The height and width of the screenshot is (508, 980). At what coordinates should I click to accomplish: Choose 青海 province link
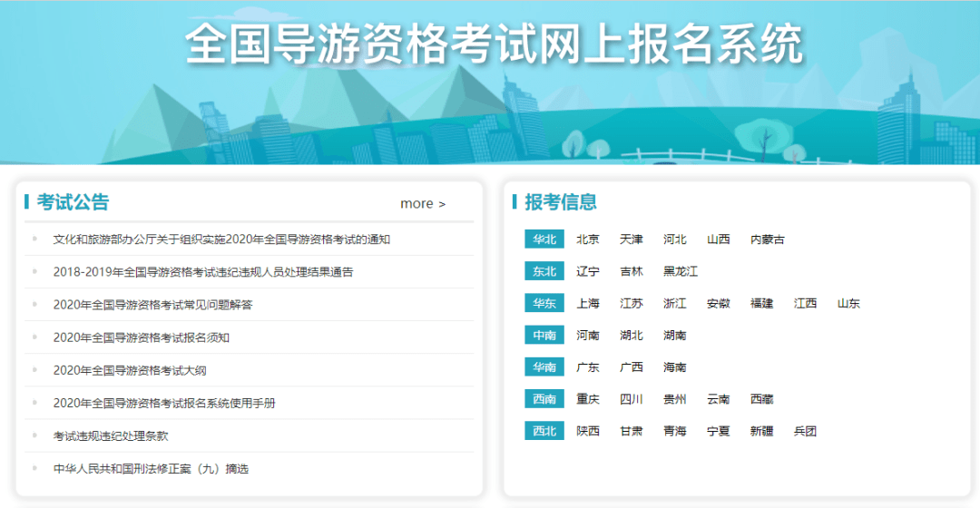pos(674,431)
